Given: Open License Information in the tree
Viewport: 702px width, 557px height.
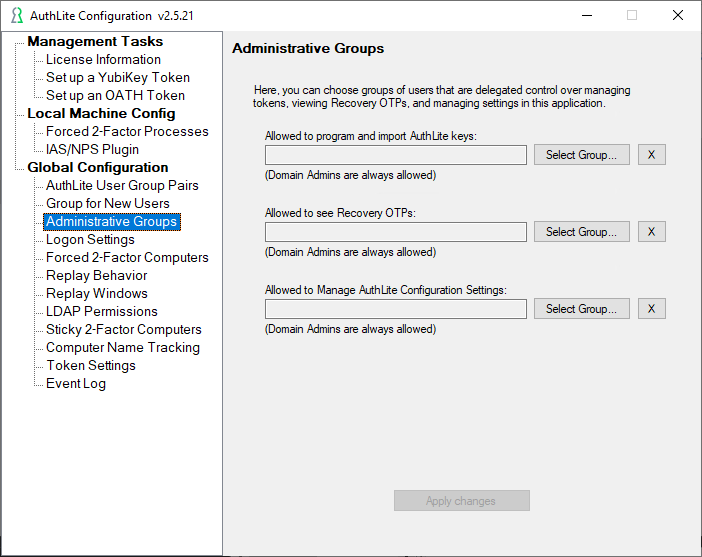Looking at the screenshot, I should click(x=103, y=59).
